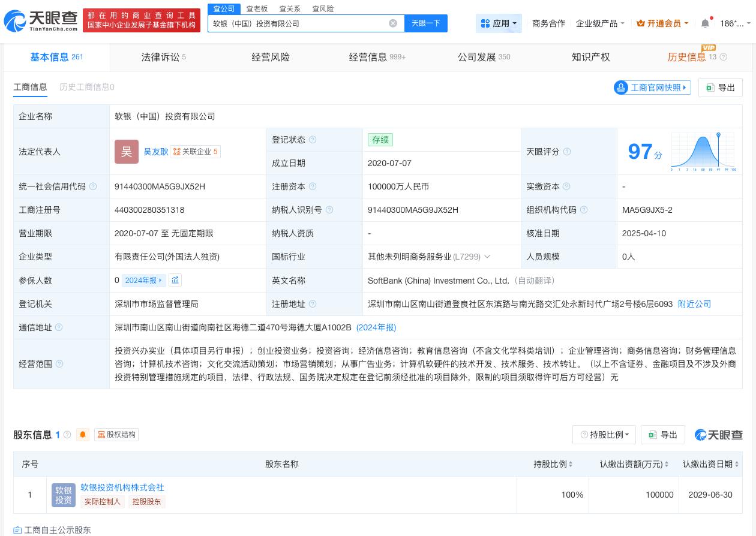The height and width of the screenshot is (536, 756).
Task: Open 工商官网快照 snapshot
Action: click(652, 88)
